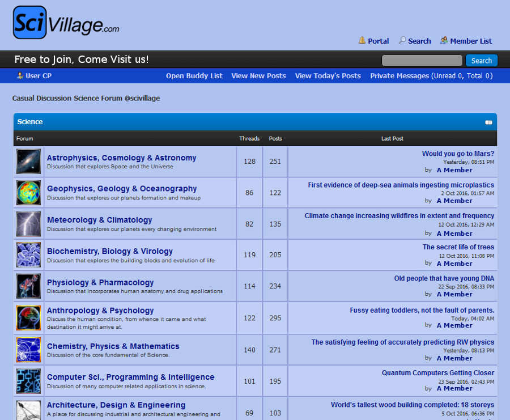This screenshot has height=420, width=510.
Task: Open the Member List using its icon
Action: click(x=445, y=41)
